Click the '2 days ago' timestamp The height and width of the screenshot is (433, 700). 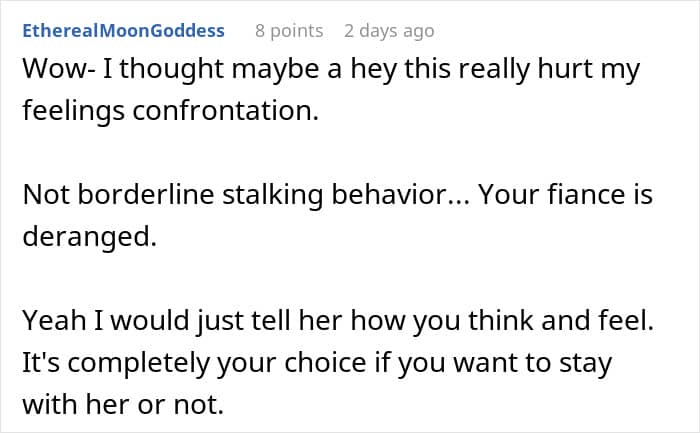click(389, 31)
